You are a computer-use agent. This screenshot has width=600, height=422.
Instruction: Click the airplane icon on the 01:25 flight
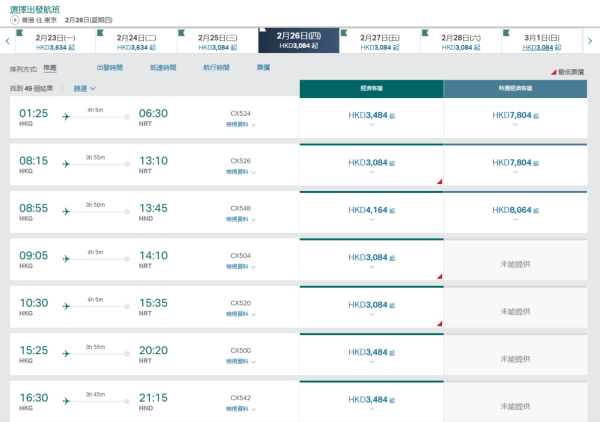[x=66, y=117]
